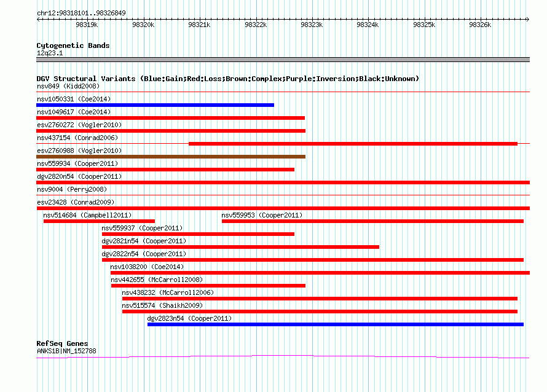Click the 98325k ruler tick label
The width and height of the screenshot is (547, 392).
click(424, 25)
